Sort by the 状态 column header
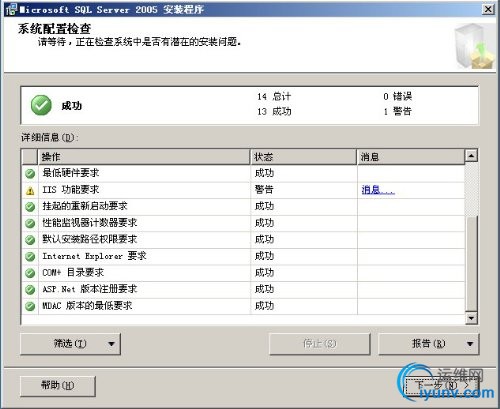The image size is (500, 409). 304,157
